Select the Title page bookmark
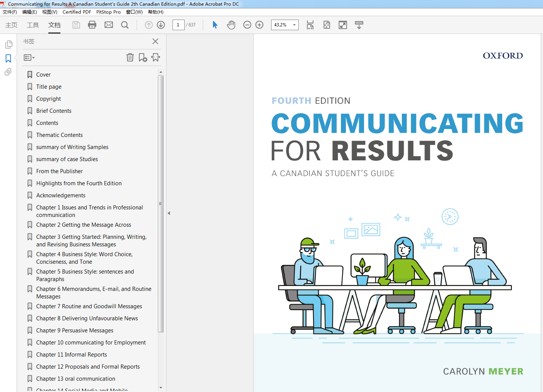This screenshot has width=543, height=392. coord(49,87)
